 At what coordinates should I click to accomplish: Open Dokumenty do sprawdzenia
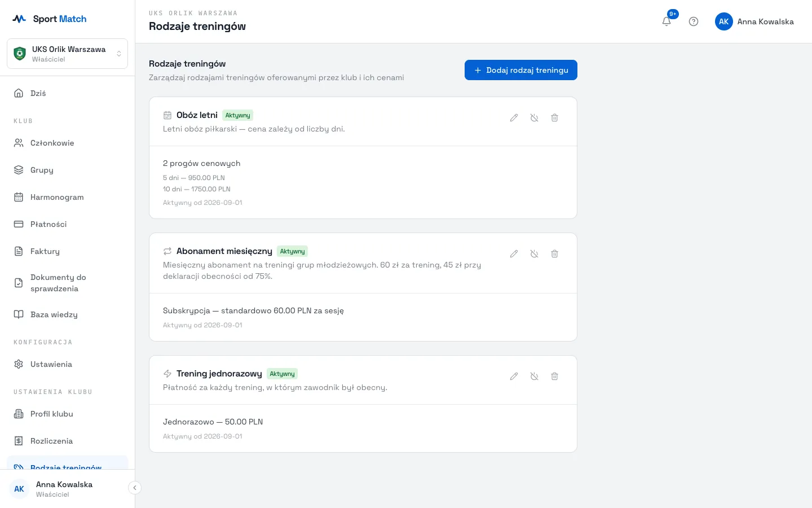coord(68,283)
